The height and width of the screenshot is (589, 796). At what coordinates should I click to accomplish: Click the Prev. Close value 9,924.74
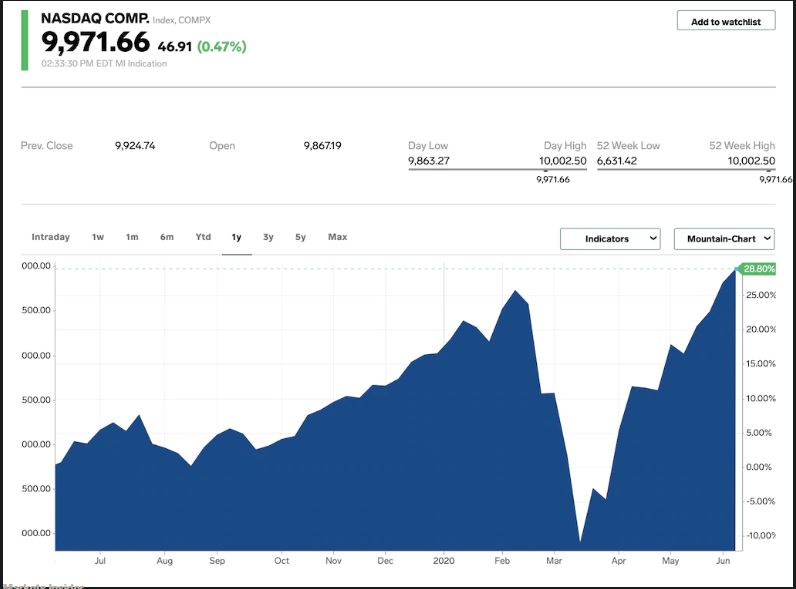point(135,146)
